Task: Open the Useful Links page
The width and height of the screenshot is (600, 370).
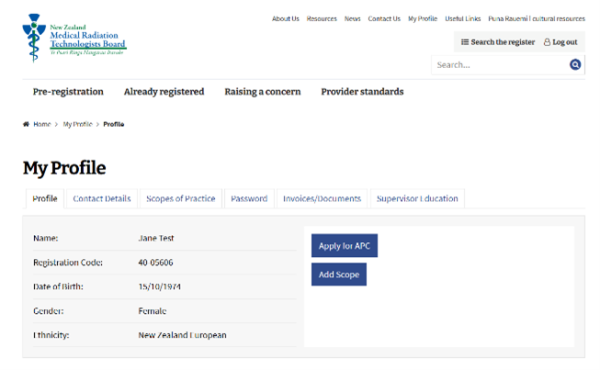Action: click(x=463, y=18)
